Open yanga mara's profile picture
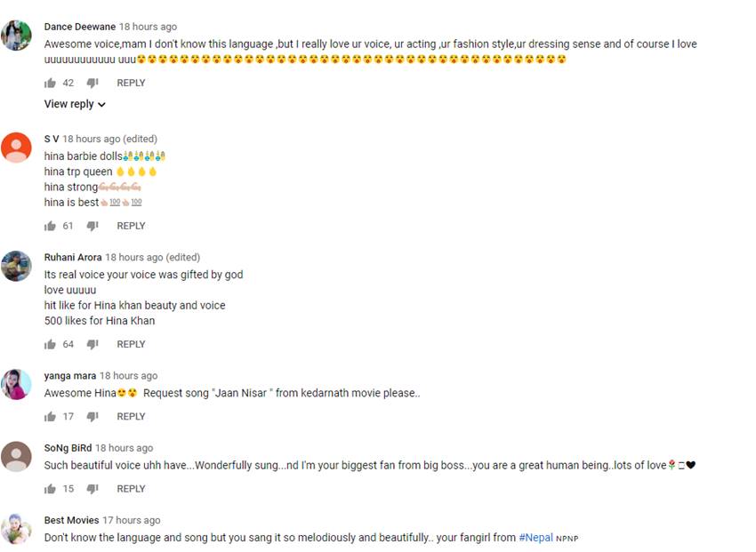The image size is (756, 552). (x=16, y=385)
